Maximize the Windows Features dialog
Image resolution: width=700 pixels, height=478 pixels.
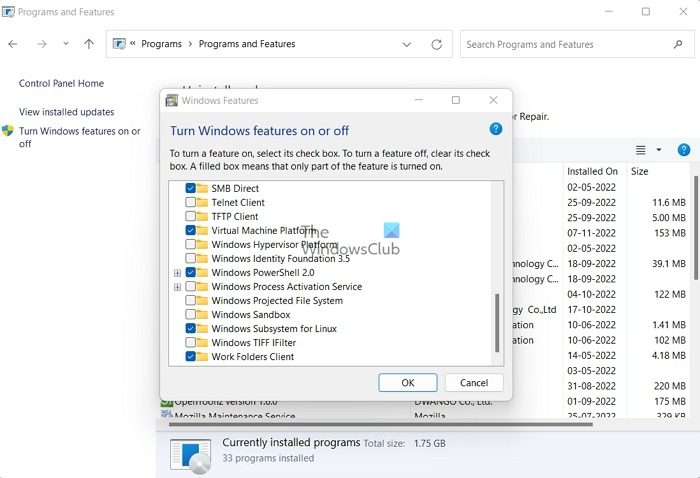click(456, 100)
